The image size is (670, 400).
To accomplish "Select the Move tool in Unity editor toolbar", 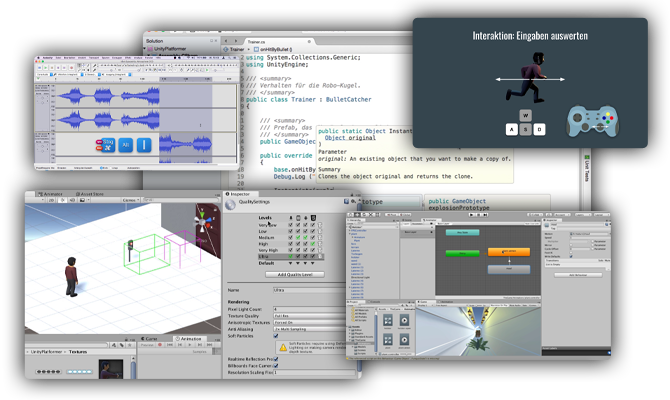I will (x=357, y=215).
